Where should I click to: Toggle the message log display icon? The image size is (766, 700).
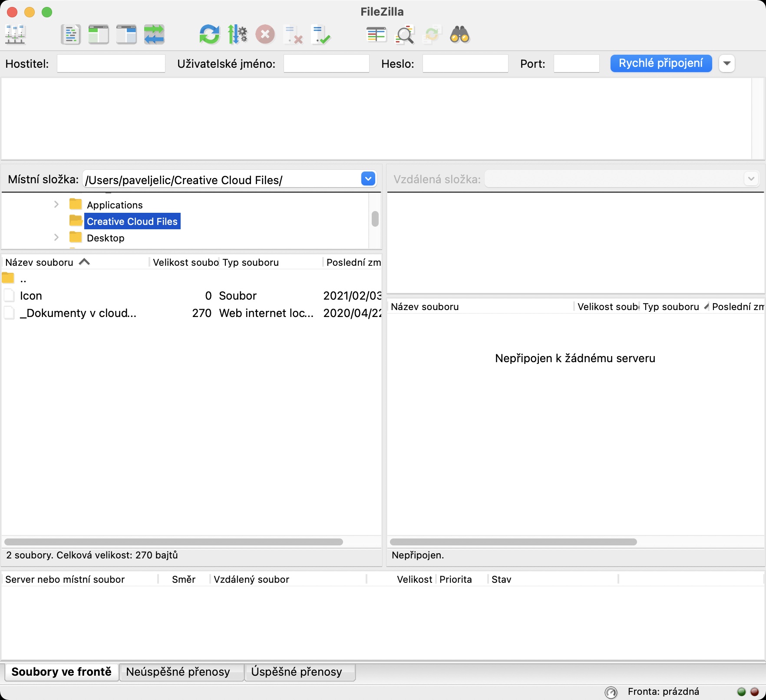(71, 35)
